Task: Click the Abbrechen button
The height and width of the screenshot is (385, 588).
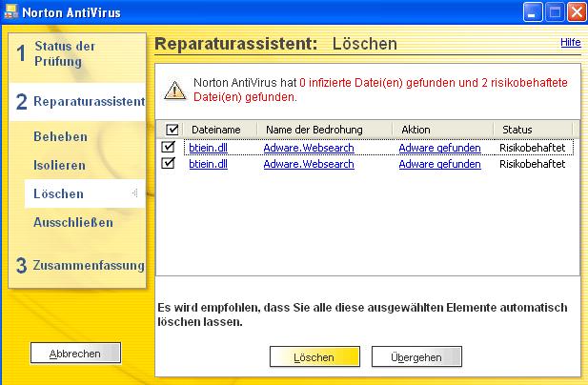Action: pos(75,354)
